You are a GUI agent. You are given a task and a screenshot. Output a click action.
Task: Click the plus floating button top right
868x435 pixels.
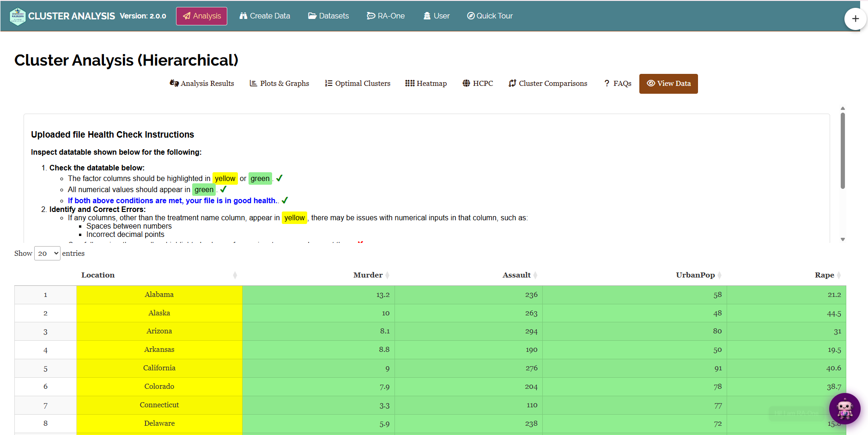855,19
